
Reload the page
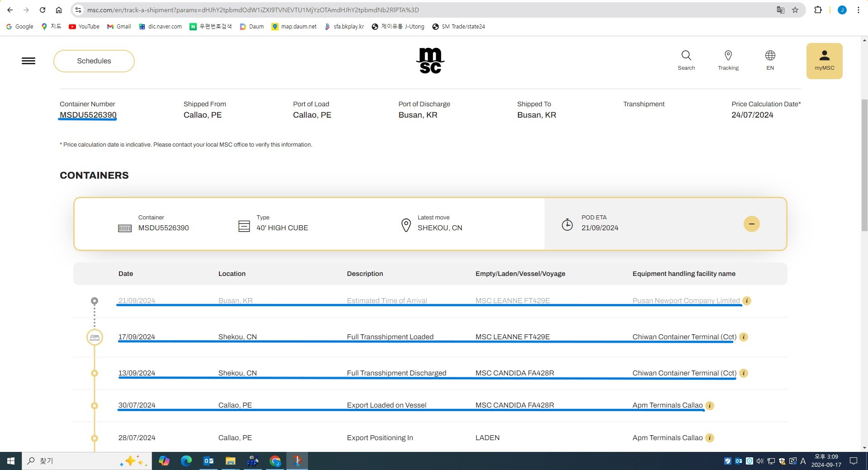[43, 10]
